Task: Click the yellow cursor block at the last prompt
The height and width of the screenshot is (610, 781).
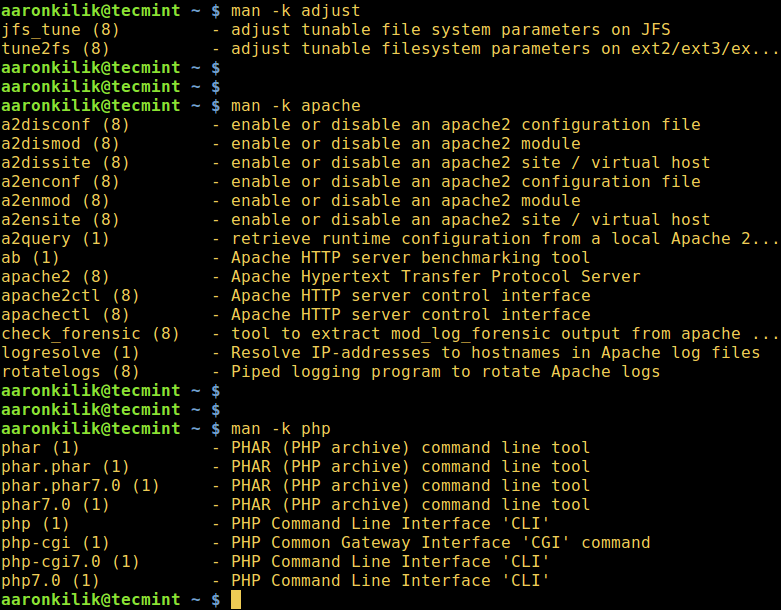Action: point(236,600)
